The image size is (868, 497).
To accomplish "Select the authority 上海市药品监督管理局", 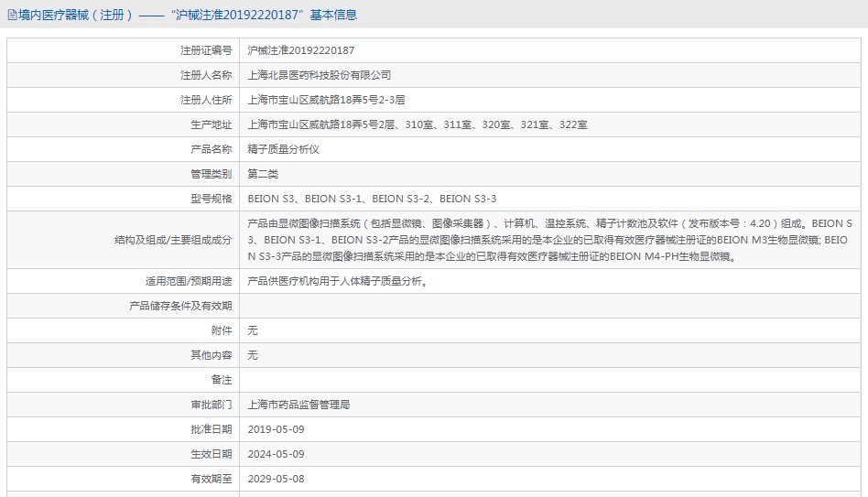I will point(298,405).
